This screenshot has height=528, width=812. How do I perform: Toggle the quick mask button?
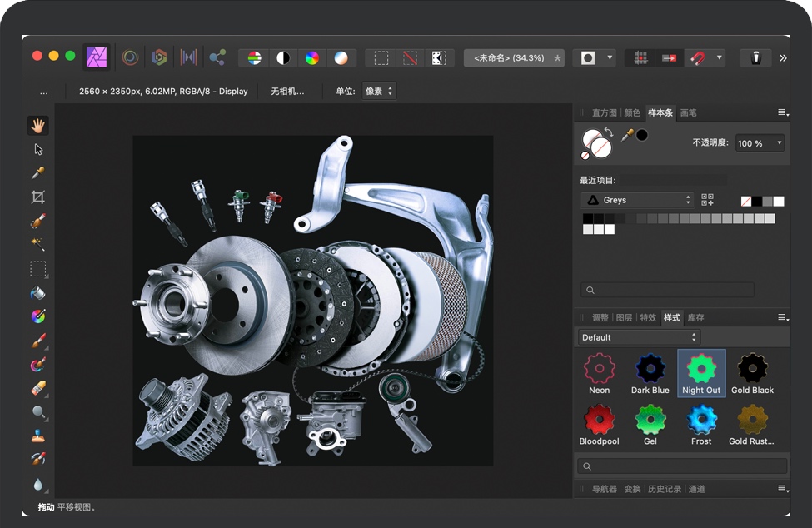588,58
